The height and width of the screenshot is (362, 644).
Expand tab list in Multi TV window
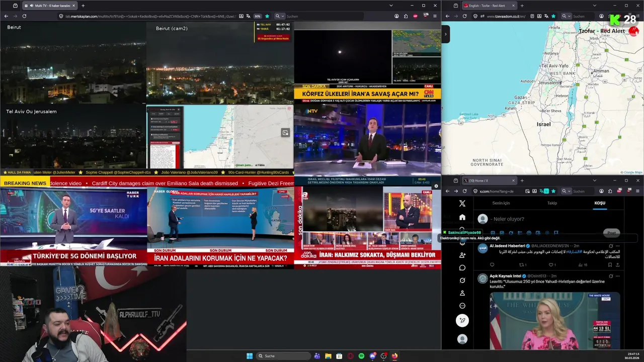pos(391,6)
